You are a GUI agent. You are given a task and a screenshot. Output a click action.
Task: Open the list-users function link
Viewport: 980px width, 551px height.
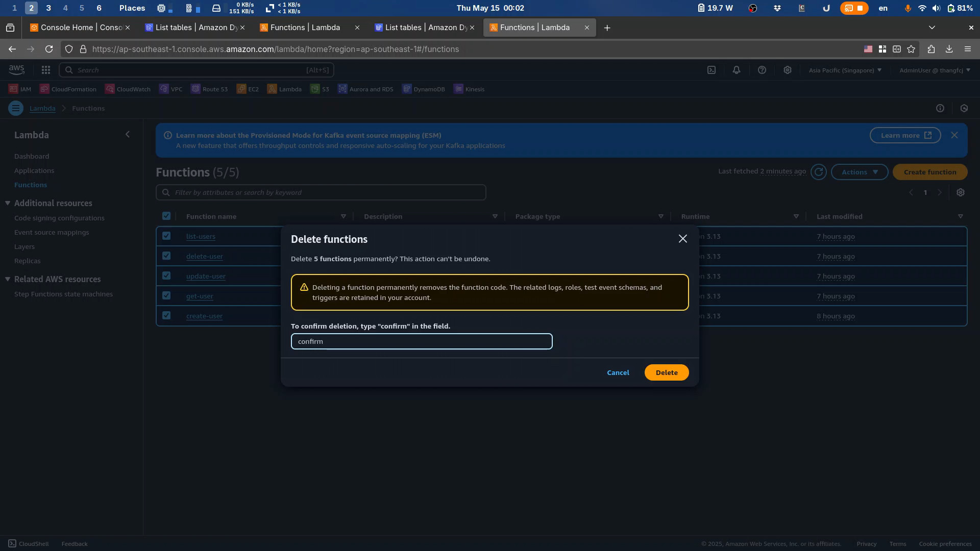(x=201, y=236)
